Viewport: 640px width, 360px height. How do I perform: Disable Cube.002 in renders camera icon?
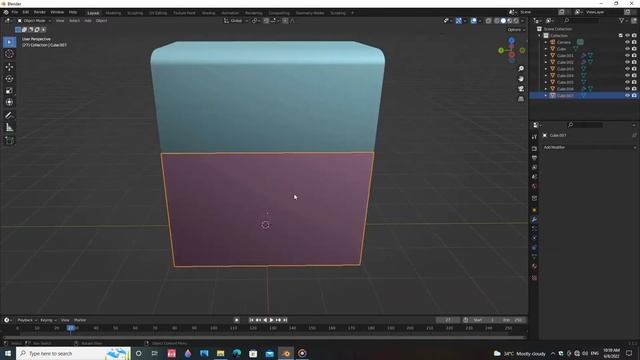click(634, 62)
